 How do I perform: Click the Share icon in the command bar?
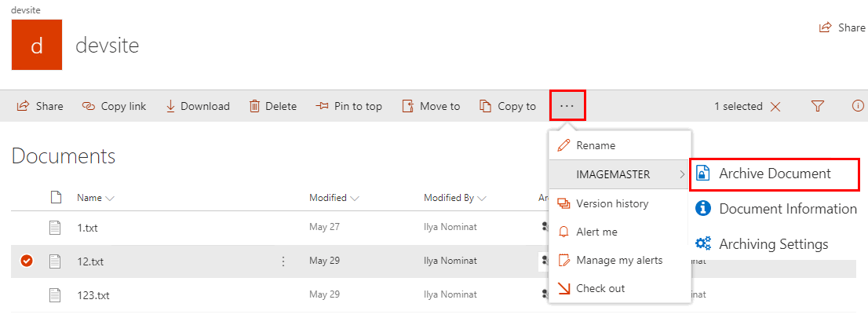[24, 106]
